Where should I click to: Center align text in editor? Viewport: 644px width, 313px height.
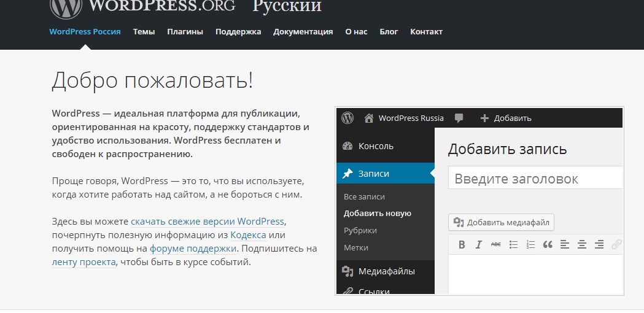point(582,245)
